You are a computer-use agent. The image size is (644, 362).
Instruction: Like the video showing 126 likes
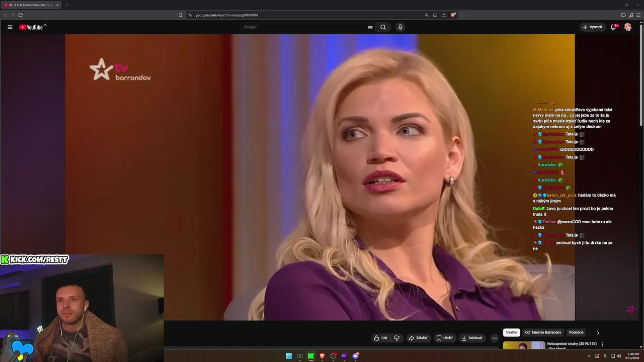[380, 338]
